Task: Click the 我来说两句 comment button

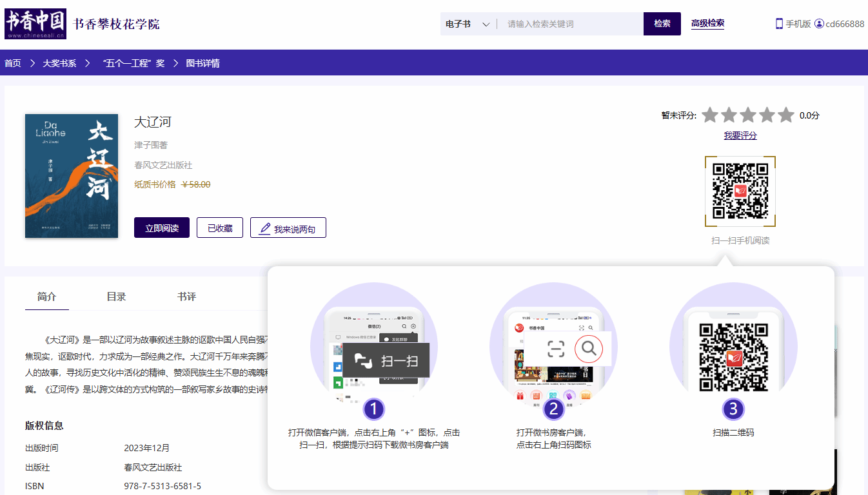Action: coord(288,228)
